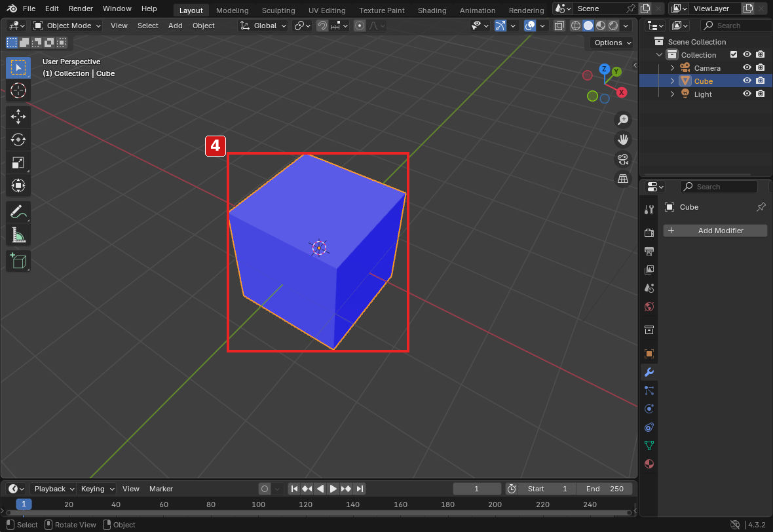Switch perspective/orthographic grid icon
Image resolution: width=773 pixels, height=532 pixels.
pyautogui.click(x=623, y=178)
